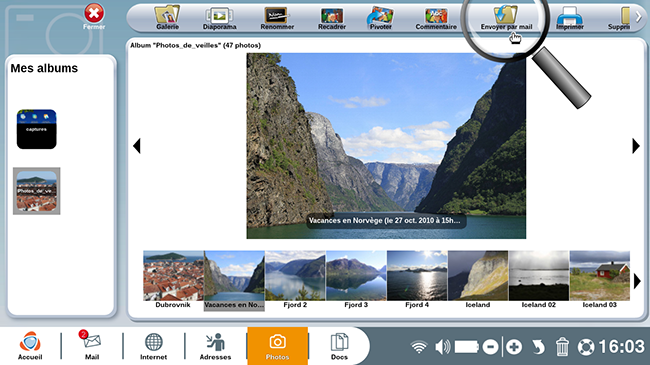Click the photo caption Vacances en Norvège
Image resolution: width=650 pixels, height=365 pixels.
[x=385, y=221]
